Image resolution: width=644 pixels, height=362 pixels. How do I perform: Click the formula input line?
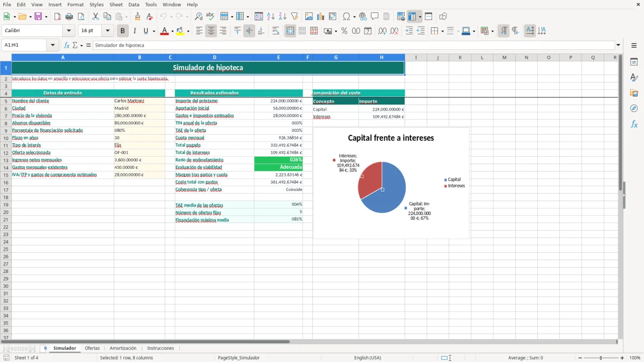pyautogui.click(x=354, y=45)
